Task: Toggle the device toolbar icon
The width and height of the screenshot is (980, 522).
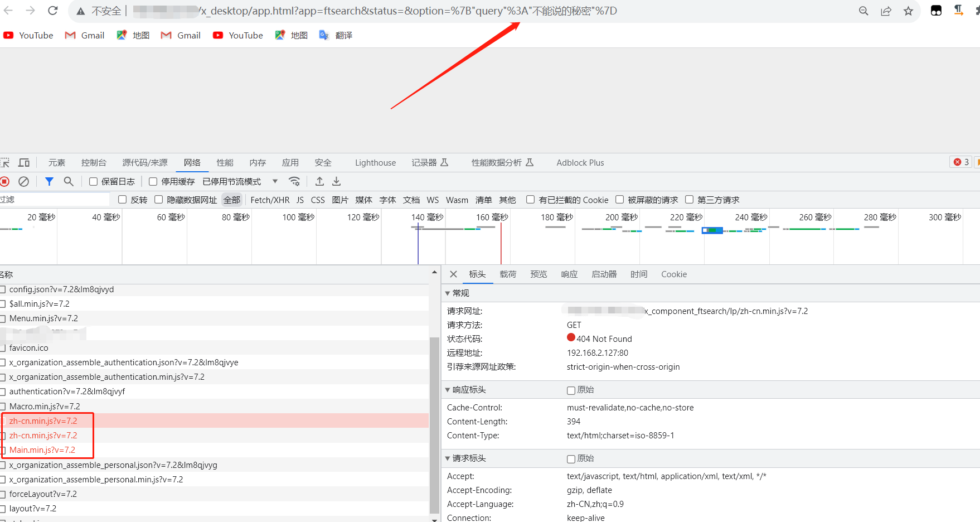Action: (24, 162)
